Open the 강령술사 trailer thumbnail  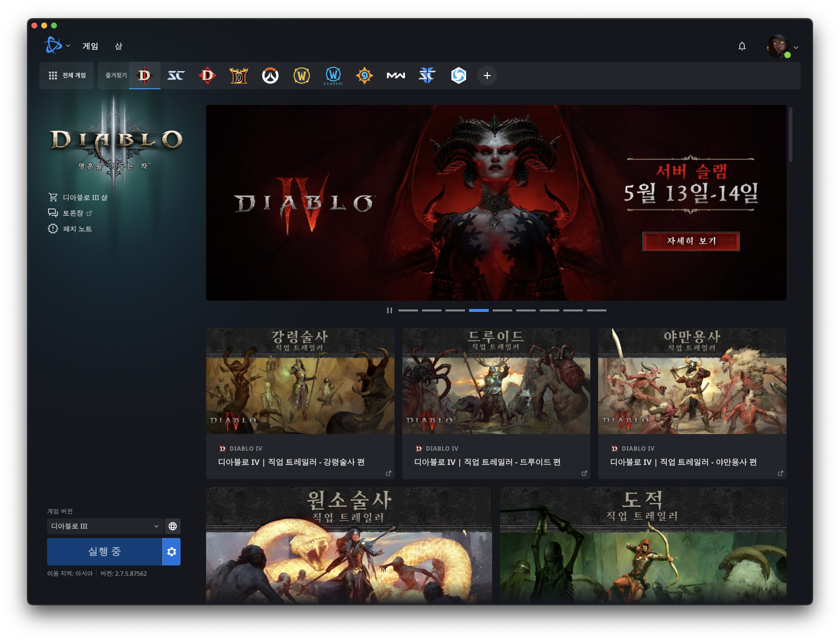300,381
